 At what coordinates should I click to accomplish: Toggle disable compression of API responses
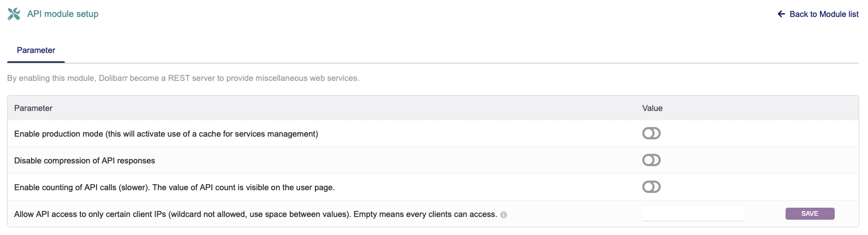click(651, 160)
